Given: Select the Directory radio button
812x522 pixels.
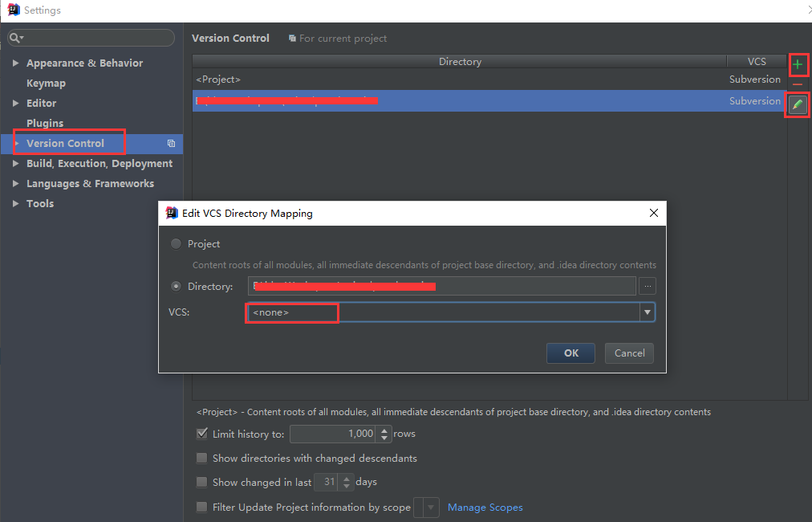Looking at the screenshot, I should (x=176, y=286).
